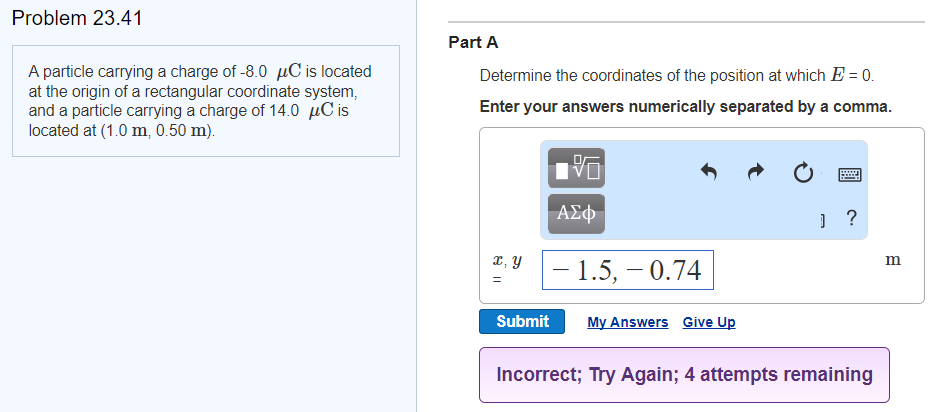This screenshot has width=937, height=412.
Task: Show keyboard shortcuts via keyboard icon
Action: click(x=850, y=175)
